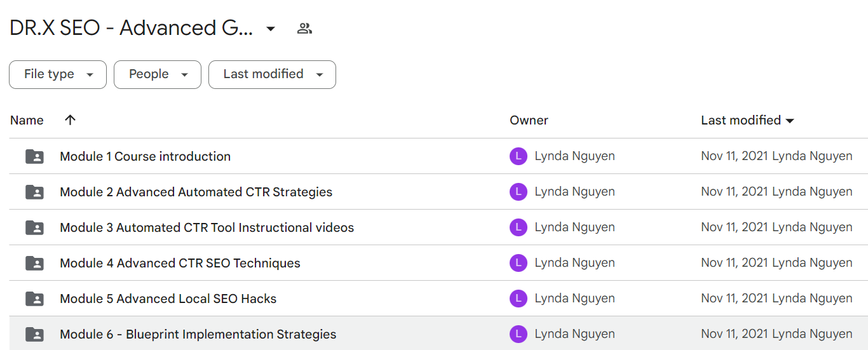Open the File type filter dropdown

coord(58,74)
